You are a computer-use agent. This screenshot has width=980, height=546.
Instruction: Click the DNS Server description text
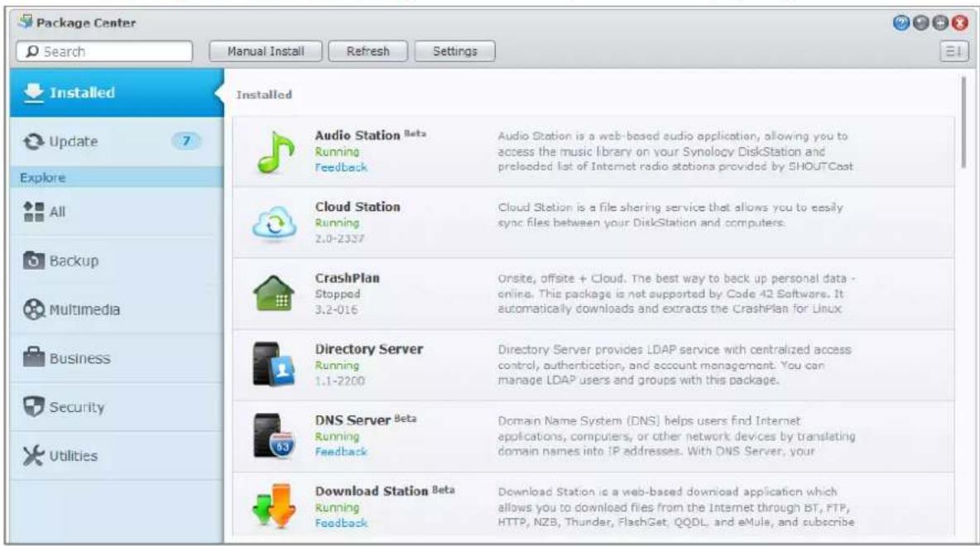click(x=676, y=436)
